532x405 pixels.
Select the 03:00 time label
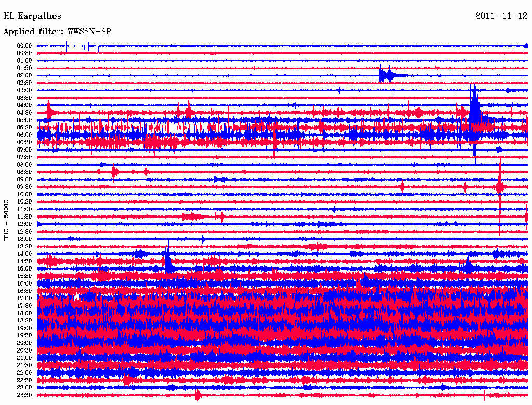pyautogui.click(x=24, y=90)
